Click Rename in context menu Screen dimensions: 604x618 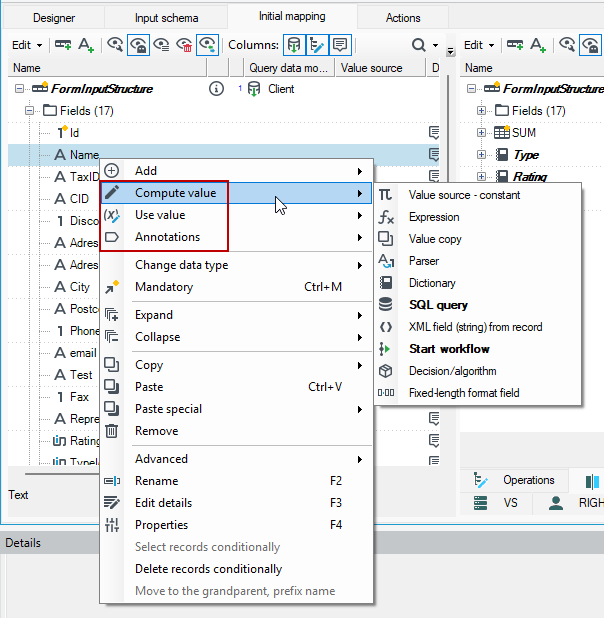click(x=236, y=481)
